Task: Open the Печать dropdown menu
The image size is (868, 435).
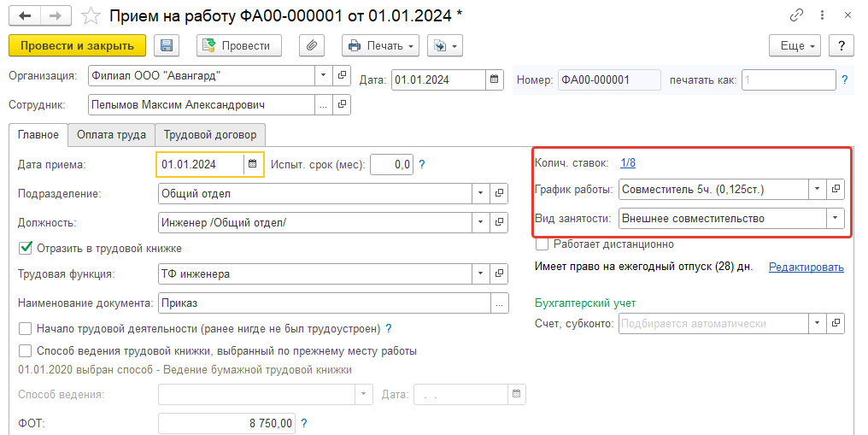Action: point(380,45)
